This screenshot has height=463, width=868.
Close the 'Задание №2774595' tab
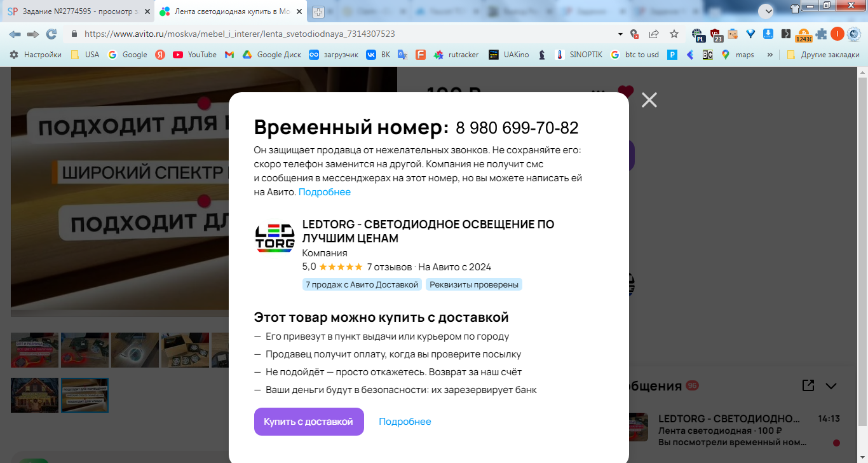(147, 12)
